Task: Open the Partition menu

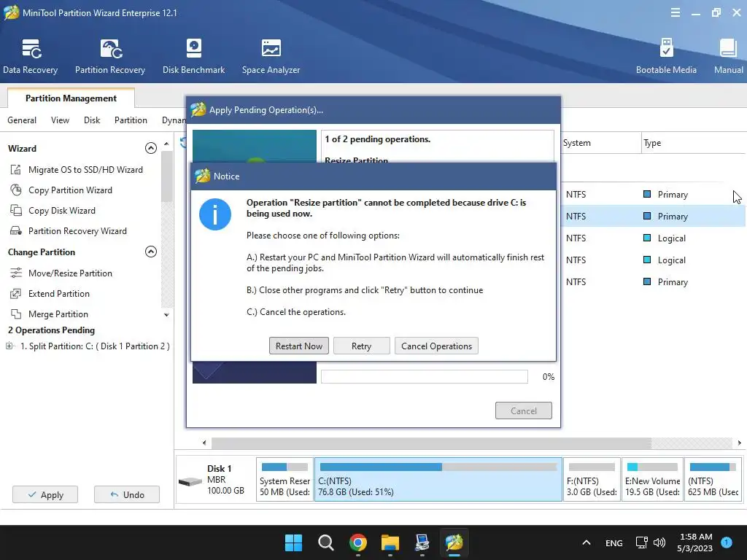Action: [x=131, y=120]
